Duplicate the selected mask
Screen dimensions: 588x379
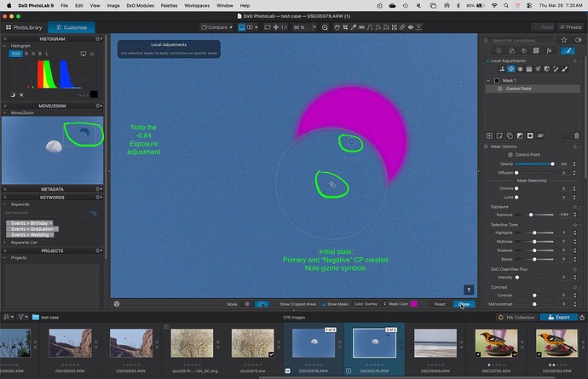pyautogui.click(x=510, y=135)
